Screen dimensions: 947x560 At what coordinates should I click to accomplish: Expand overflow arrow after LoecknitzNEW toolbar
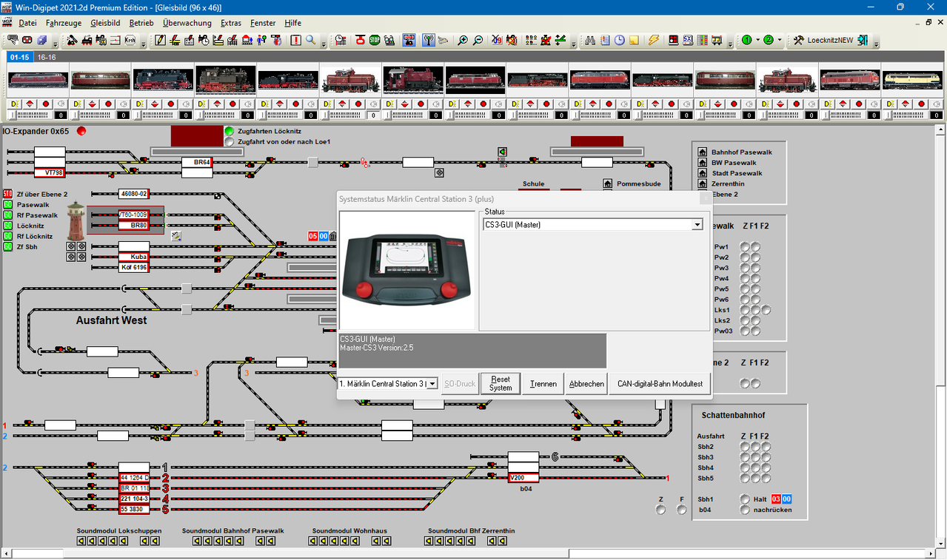[x=876, y=44]
